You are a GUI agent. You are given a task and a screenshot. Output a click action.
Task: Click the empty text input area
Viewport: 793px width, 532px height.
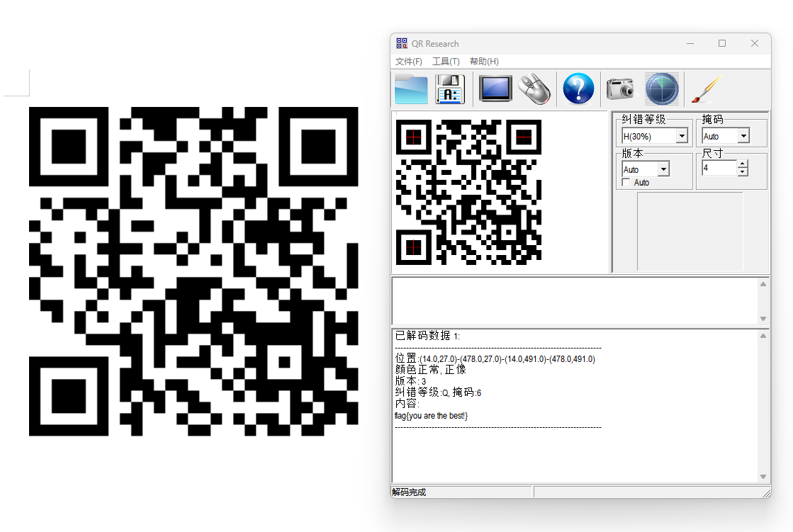(575, 301)
